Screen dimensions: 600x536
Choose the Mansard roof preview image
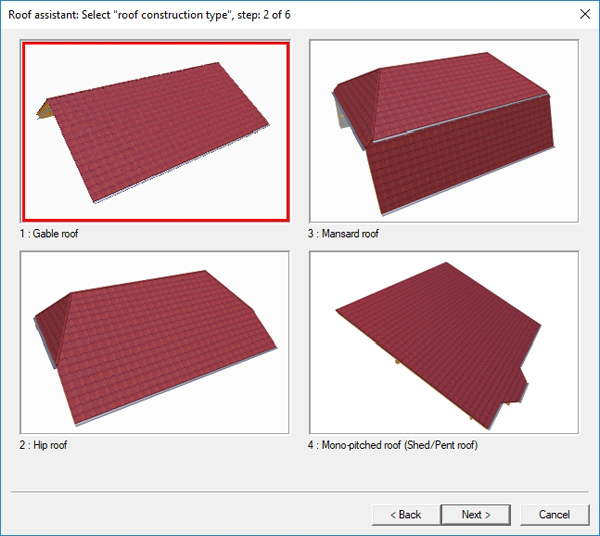(x=444, y=131)
